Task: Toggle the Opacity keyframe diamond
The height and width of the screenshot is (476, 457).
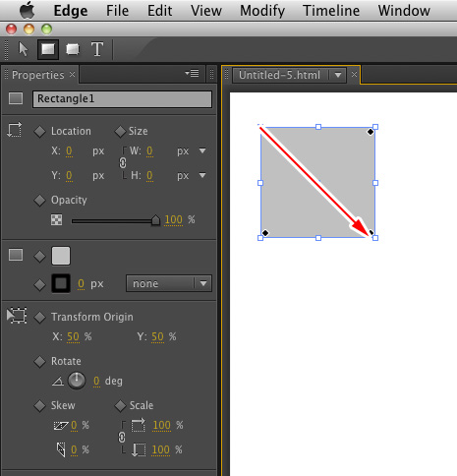Action: pyautogui.click(x=39, y=201)
